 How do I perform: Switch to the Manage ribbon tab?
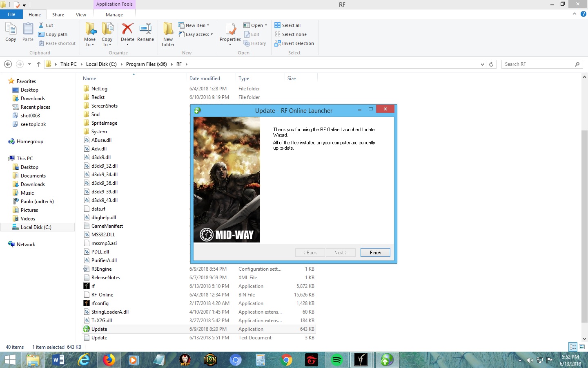tap(114, 14)
